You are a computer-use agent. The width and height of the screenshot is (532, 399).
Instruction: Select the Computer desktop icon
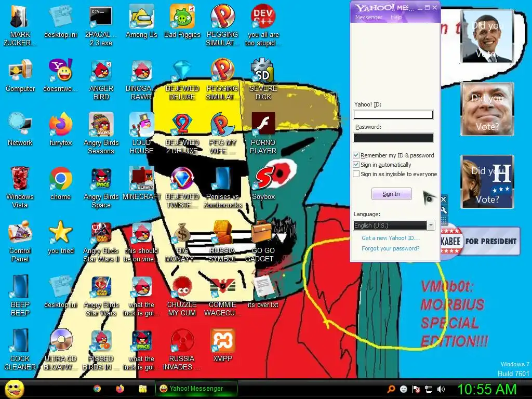click(x=20, y=76)
